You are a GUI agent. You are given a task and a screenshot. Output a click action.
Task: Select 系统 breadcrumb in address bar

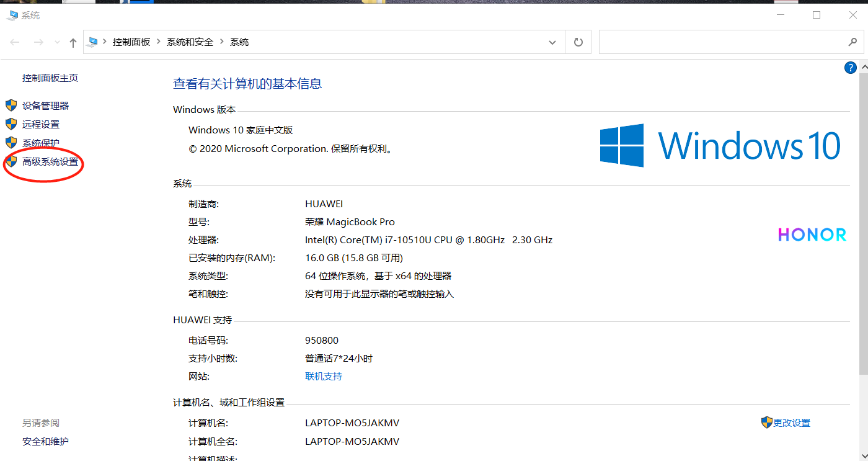coord(239,42)
